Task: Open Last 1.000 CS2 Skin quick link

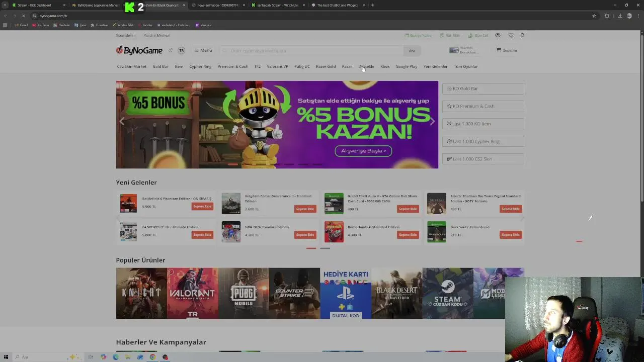Action: [483, 159]
